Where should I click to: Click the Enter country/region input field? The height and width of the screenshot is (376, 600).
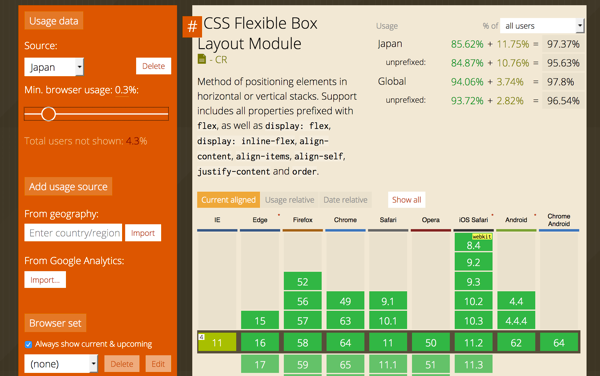(73, 233)
